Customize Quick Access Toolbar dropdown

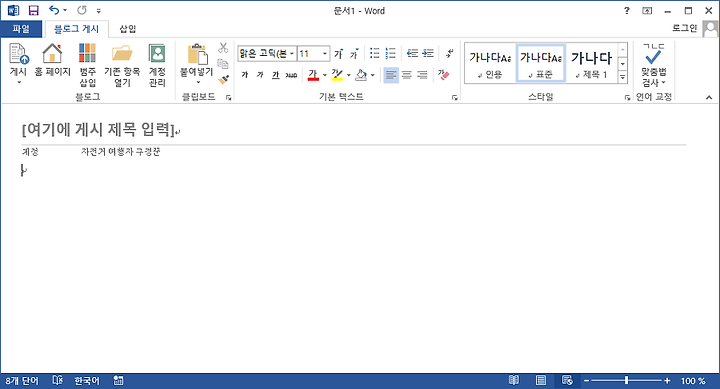tap(98, 11)
